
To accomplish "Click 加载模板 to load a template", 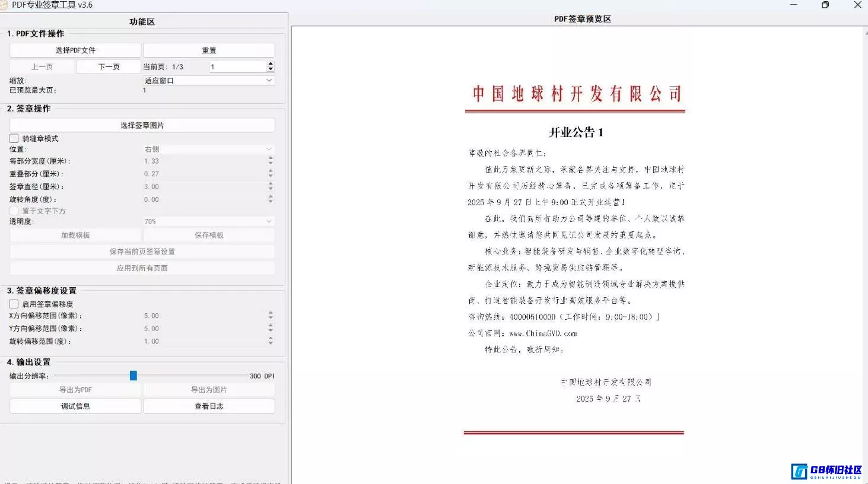I will click(75, 235).
